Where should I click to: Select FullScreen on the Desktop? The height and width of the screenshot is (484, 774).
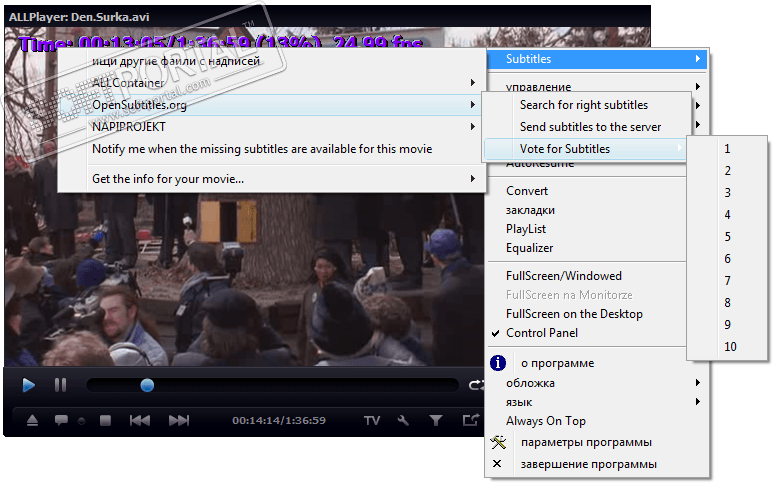point(587,314)
